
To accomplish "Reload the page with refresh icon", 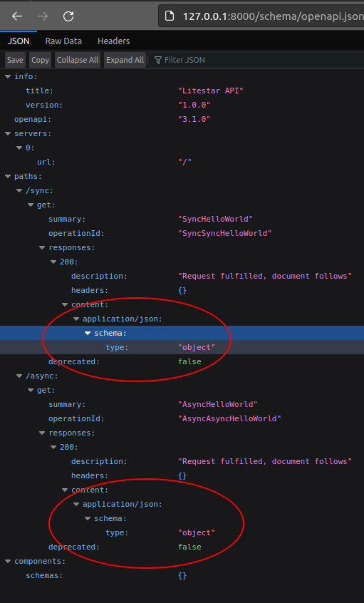I will (68, 16).
